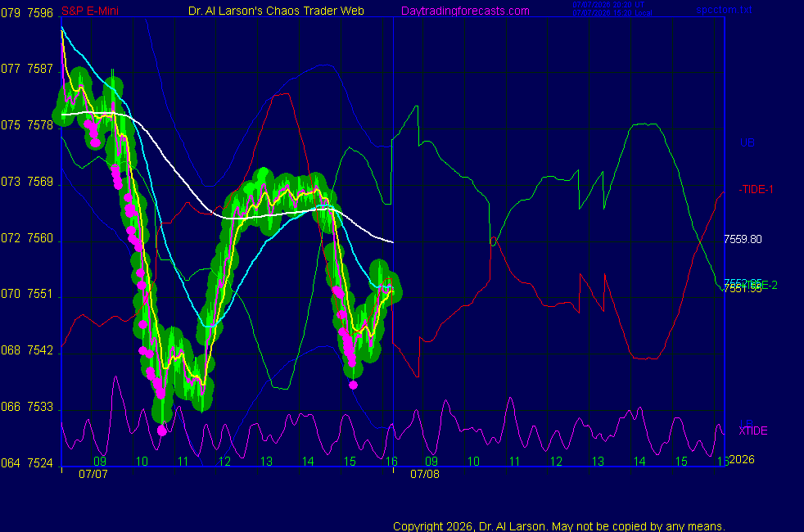Click the '09' hour label for 07/08

431,462
